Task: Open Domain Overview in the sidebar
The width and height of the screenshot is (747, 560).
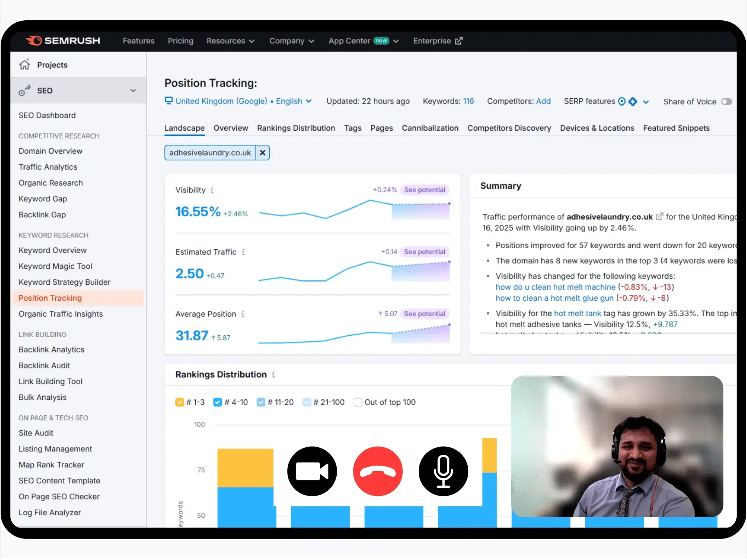Action: [x=50, y=151]
